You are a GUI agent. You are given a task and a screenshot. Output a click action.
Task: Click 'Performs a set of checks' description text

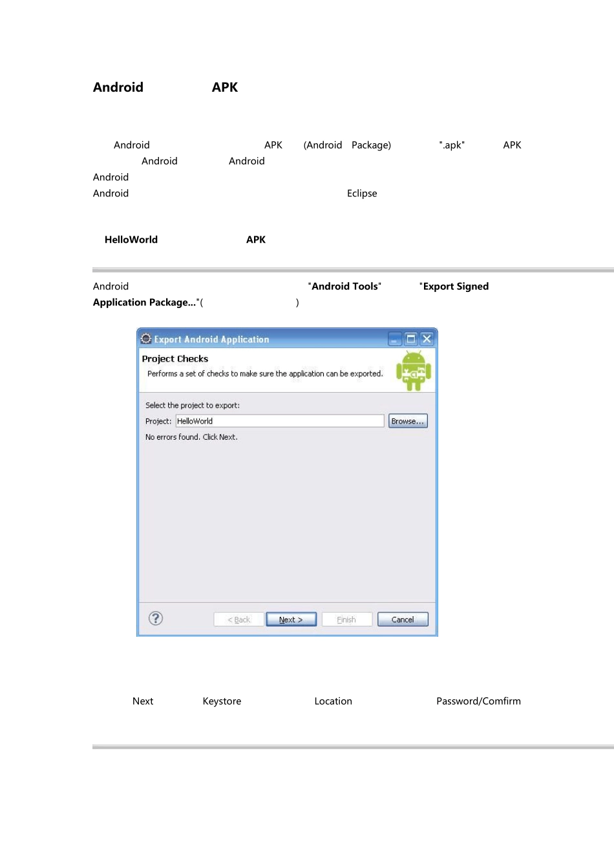[x=265, y=374]
